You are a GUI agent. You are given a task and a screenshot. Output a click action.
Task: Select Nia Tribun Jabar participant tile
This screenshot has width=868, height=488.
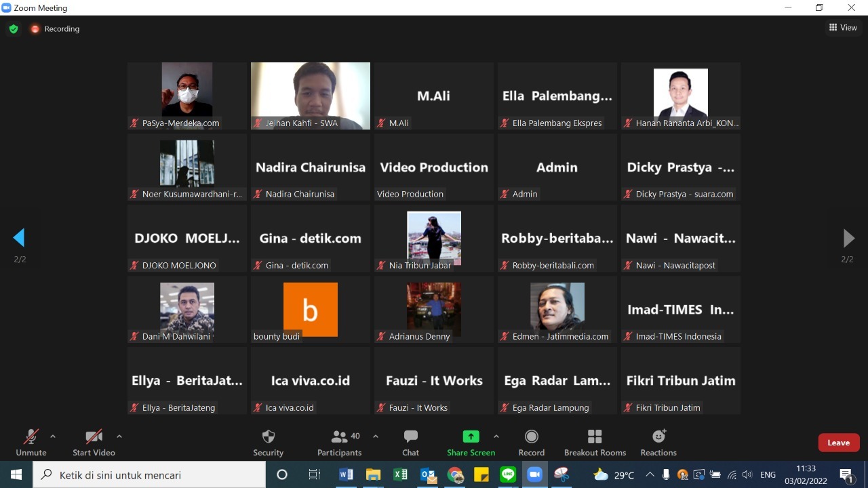[434, 238]
